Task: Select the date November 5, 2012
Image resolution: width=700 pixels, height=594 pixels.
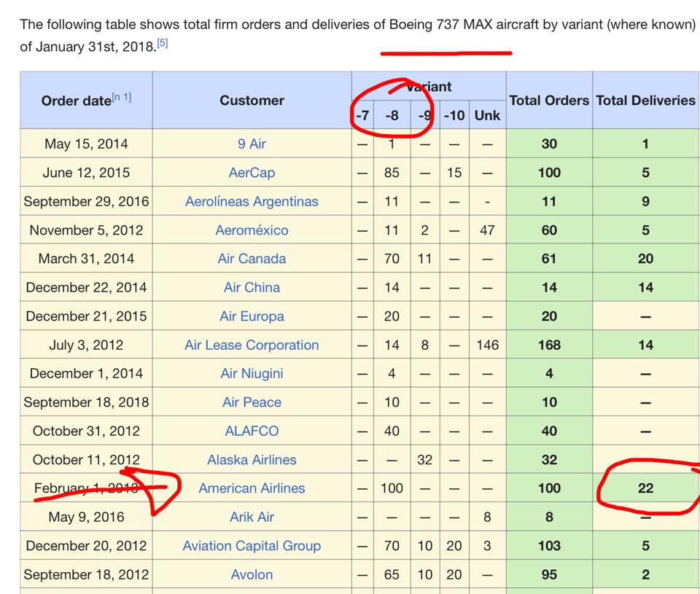Action: (86, 230)
